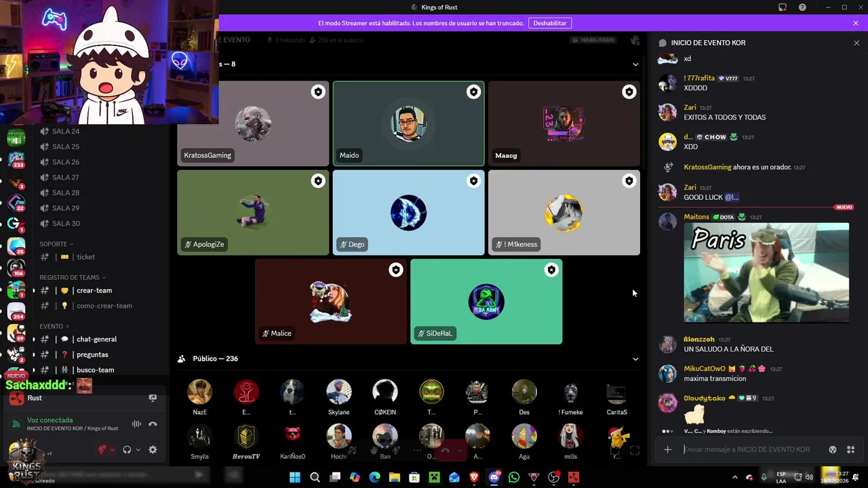Join voice channel SALA 24

(x=66, y=131)
